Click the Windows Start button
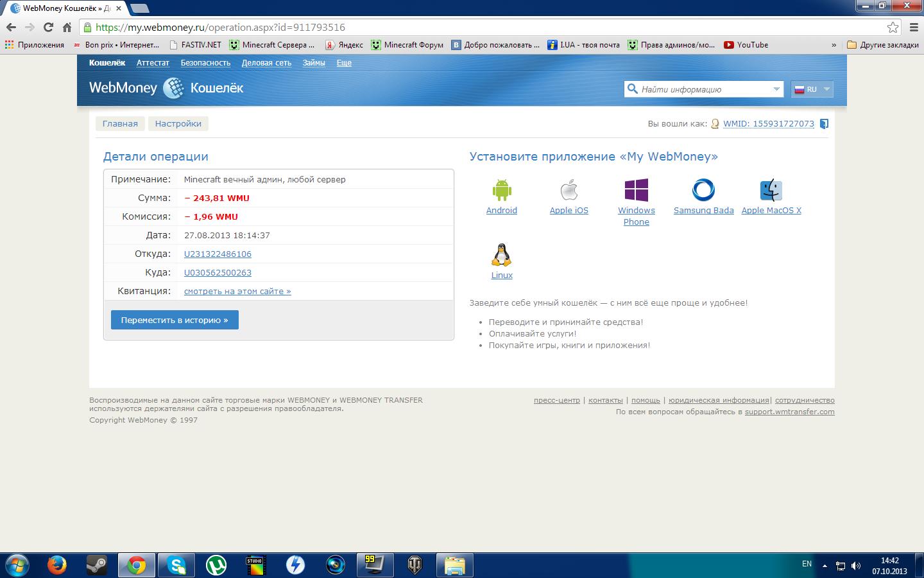 16,565
